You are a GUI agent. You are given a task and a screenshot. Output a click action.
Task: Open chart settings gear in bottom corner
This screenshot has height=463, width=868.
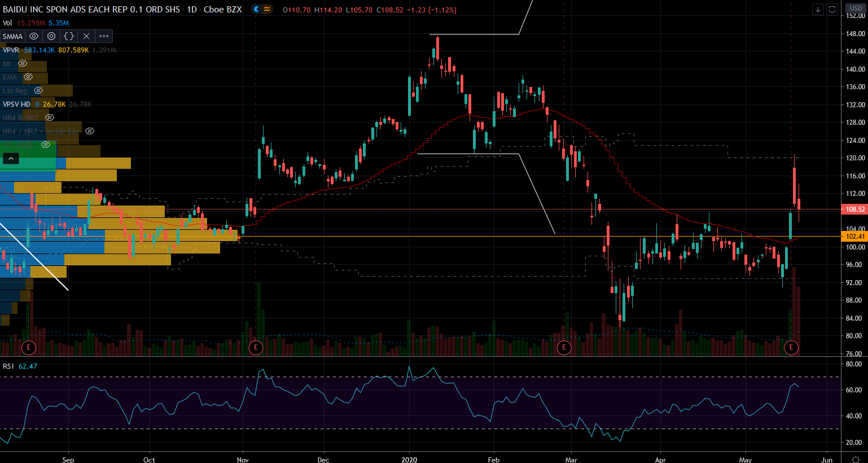click(856, 459)
